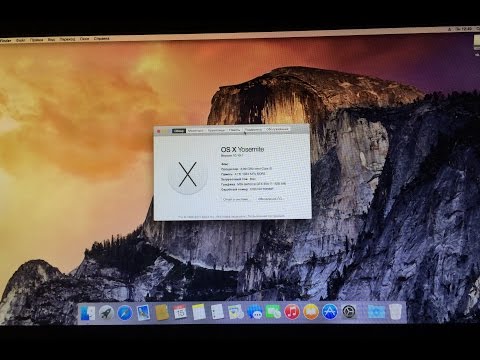Open Launchpad rocket icon in Dock

(106, 313)
